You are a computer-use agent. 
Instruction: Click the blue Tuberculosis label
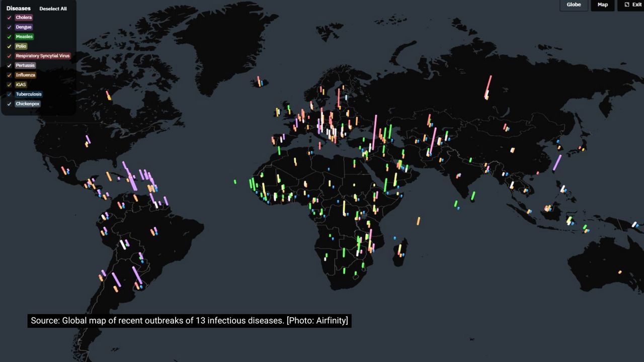coord(29,94)
